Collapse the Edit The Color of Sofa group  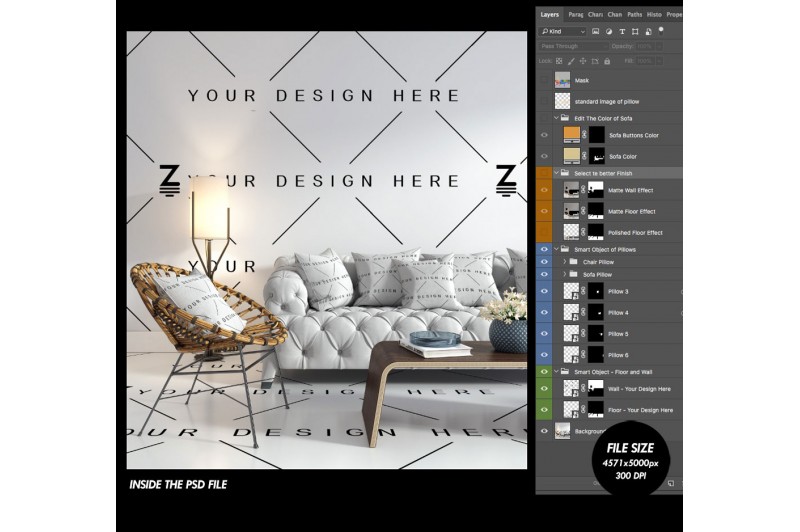point(556,118)
